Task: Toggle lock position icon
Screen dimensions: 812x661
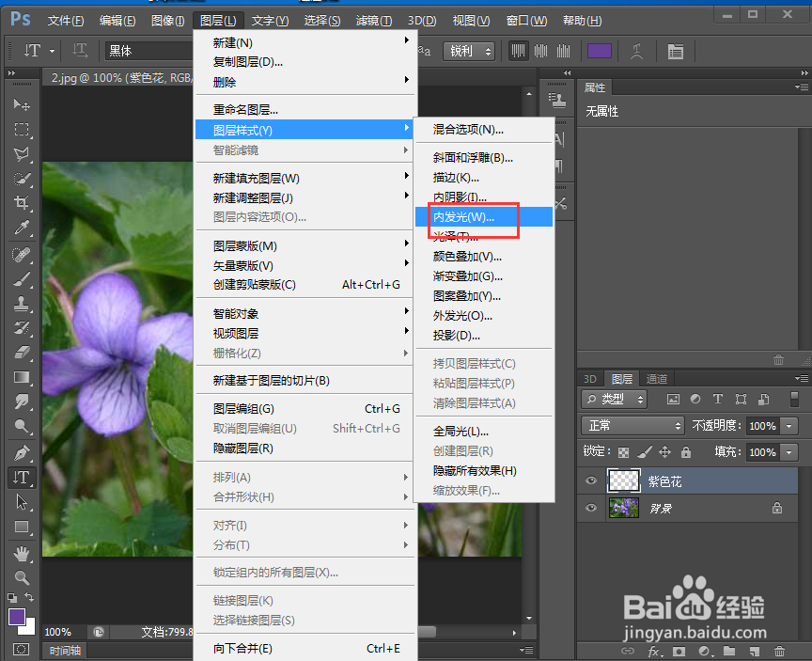Action: pyautogui.click(x=665, y=452)
